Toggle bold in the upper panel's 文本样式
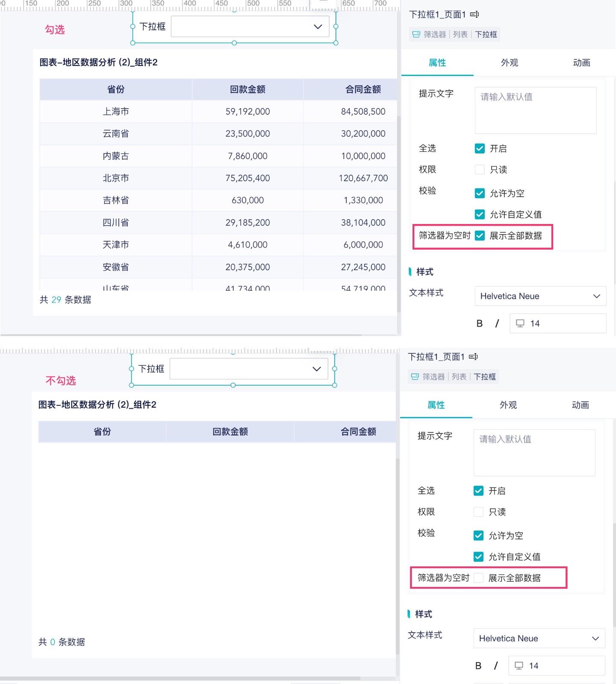Image resolution: width=616 pixels, height=684 pixels. tap(480, 324)
